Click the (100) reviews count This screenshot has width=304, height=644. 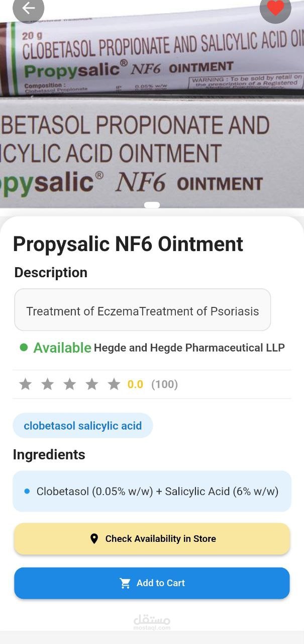coord(164,384)
